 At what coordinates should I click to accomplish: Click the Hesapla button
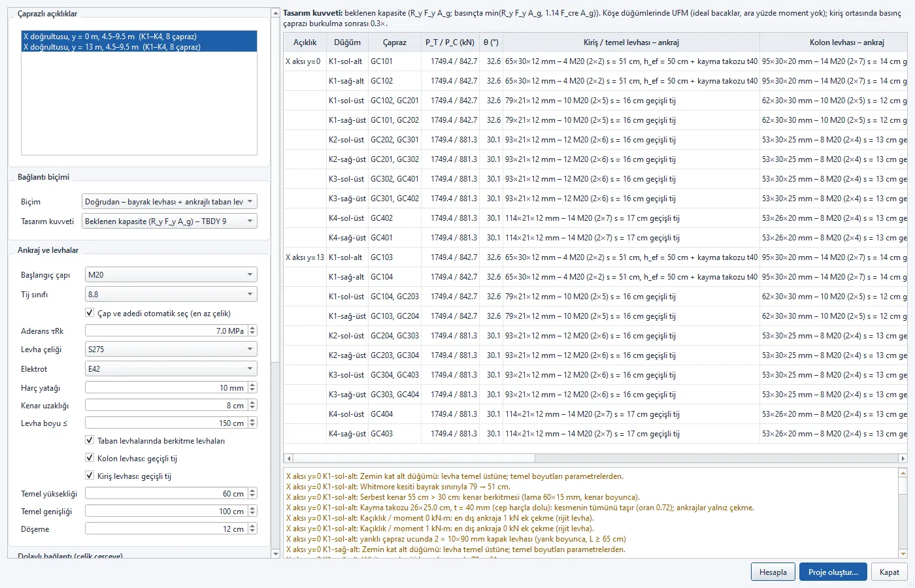pyautogui.click(x=773, y=572)
